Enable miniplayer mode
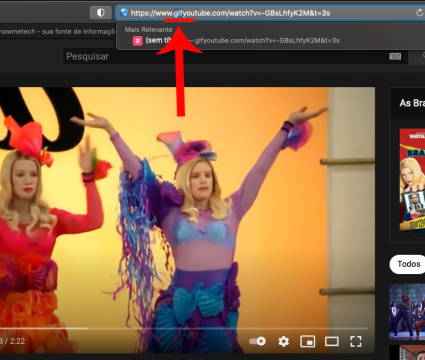This screenshot has height=360, width=425. 308,341
